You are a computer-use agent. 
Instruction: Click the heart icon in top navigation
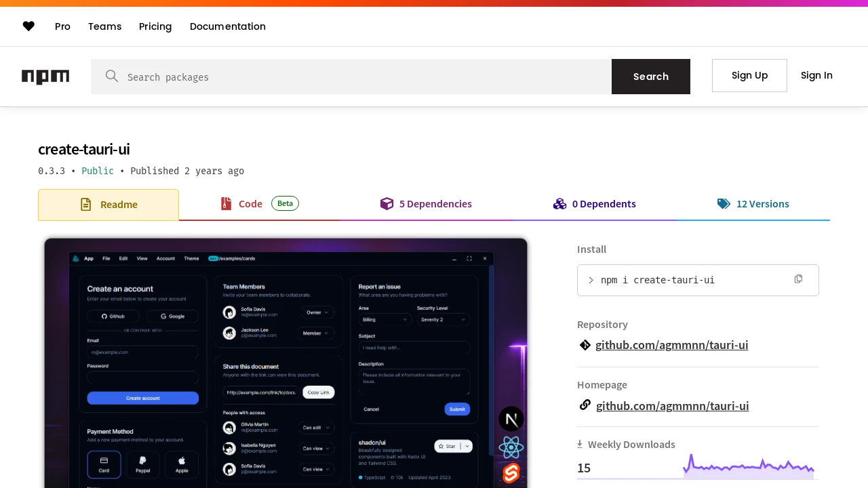tap(28, 26)
